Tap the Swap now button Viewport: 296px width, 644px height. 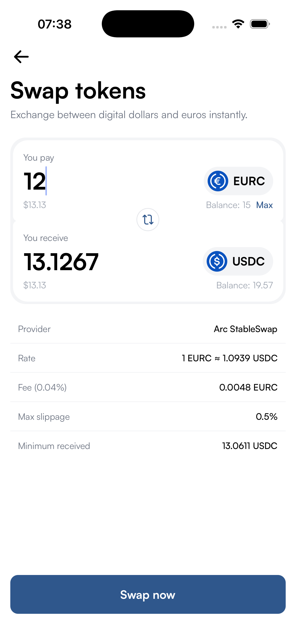(x=148, y=594)
